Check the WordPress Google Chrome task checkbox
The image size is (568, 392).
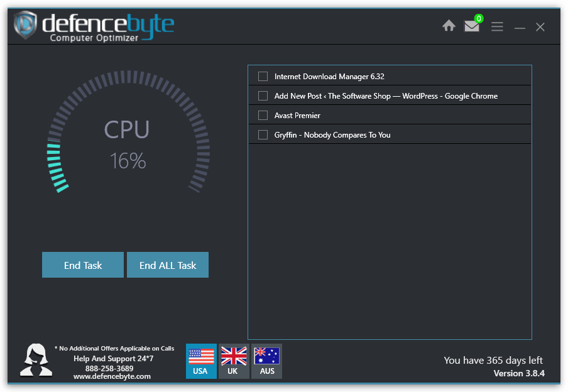[x=262, y=95]
